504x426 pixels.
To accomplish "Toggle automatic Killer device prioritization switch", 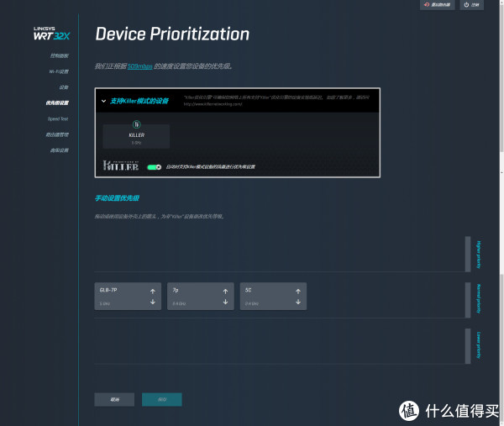I will tap(155, 167).
